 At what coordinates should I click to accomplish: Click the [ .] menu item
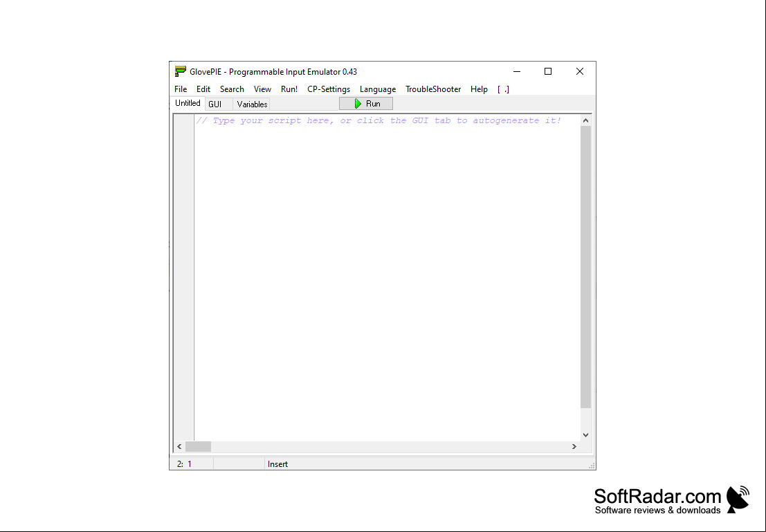point(503,89)
